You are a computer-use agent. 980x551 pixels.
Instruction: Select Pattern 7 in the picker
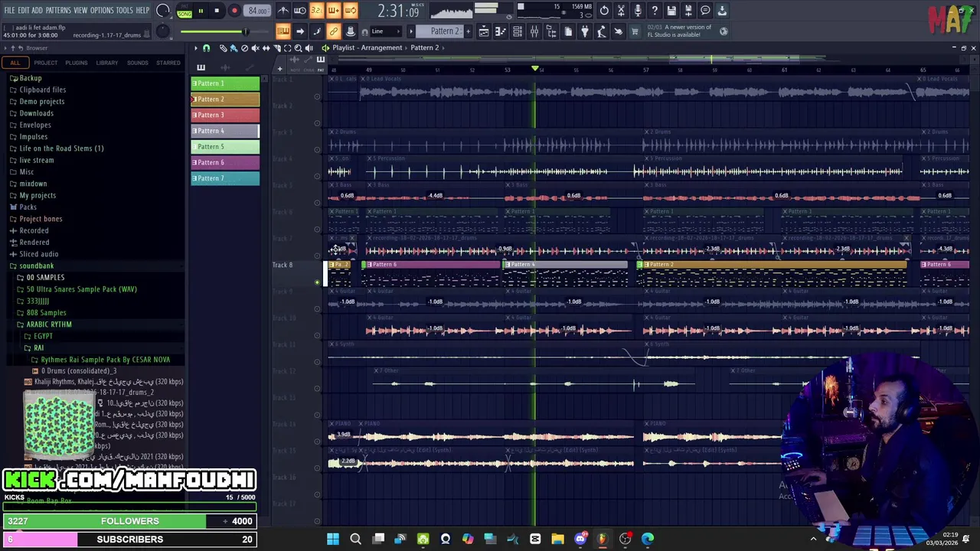tap(225, 178)
